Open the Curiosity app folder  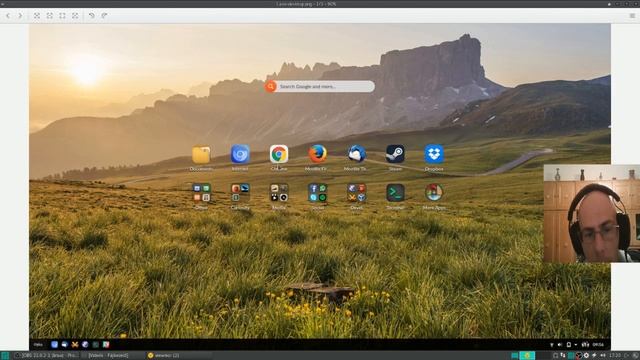tap(240, 193)
